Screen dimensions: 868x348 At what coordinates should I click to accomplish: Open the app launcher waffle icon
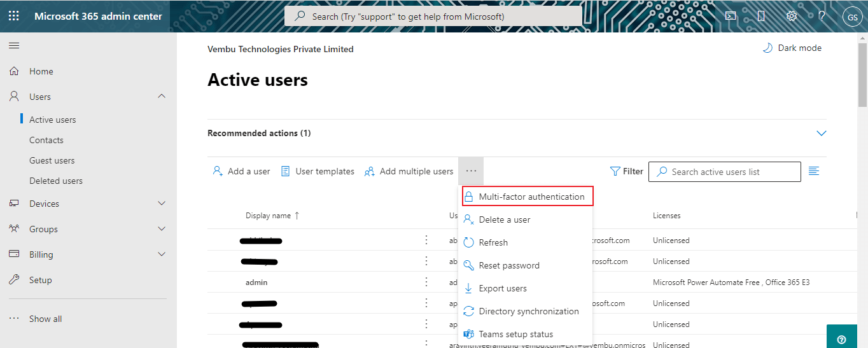click(x=14, y=16)
